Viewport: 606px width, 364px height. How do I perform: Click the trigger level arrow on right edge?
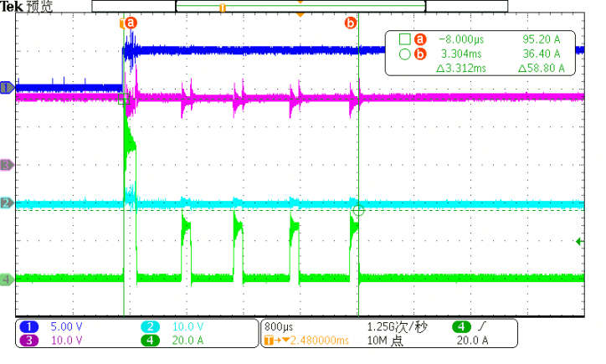(x=580, y=242)
